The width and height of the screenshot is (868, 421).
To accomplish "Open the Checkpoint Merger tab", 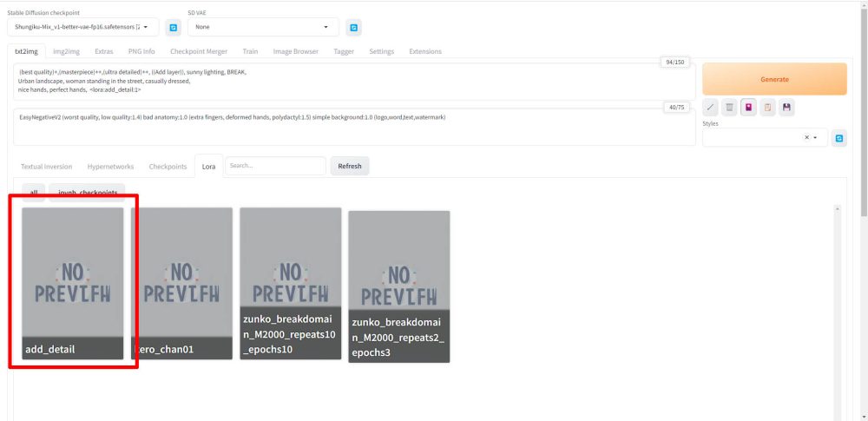I will [199, 51].
